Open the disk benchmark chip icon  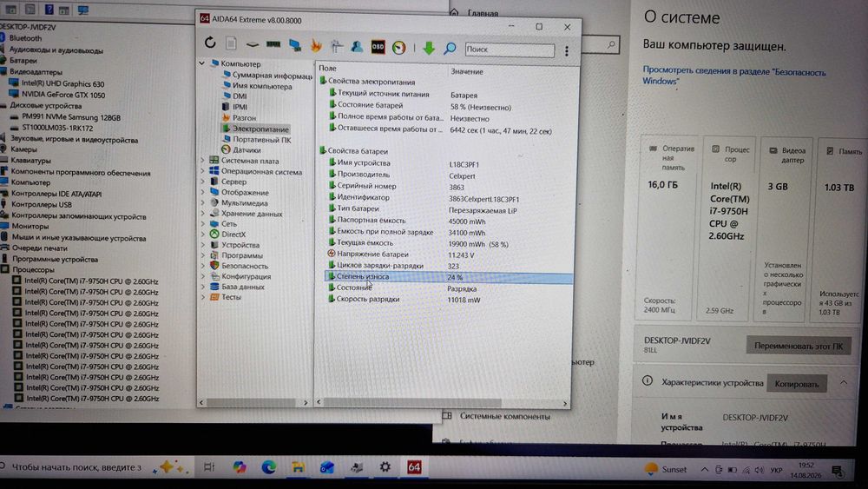click(x=253, y=44)
